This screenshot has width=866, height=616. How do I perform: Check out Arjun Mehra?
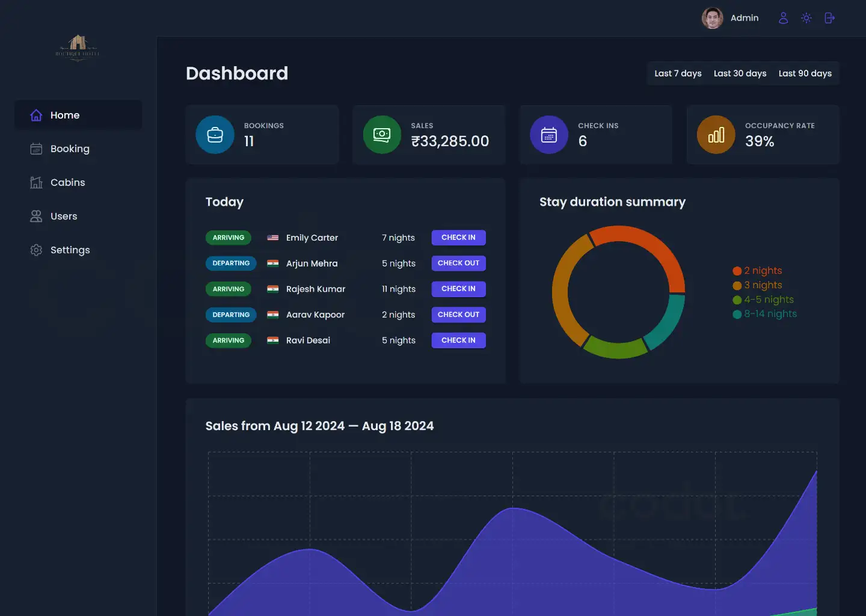458,263
